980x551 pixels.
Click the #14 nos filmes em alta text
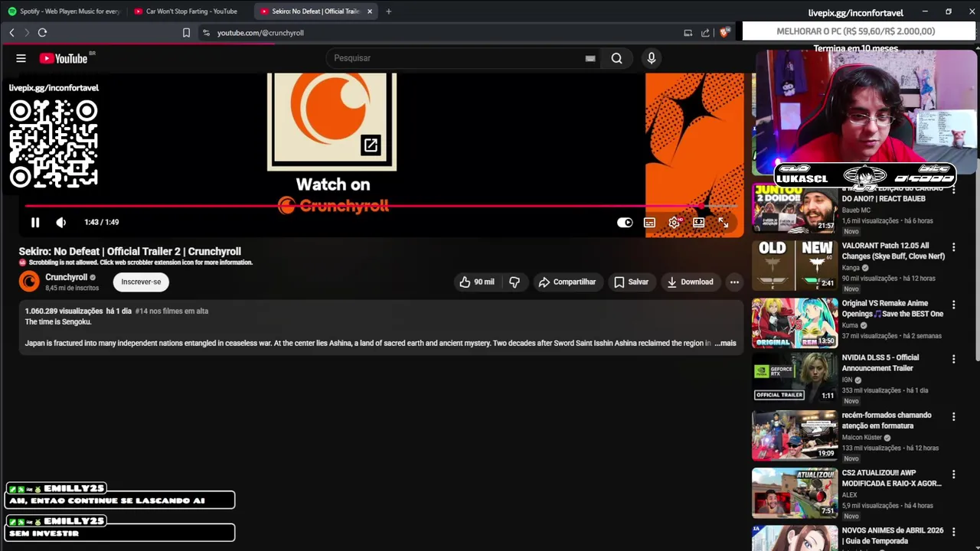171,311
